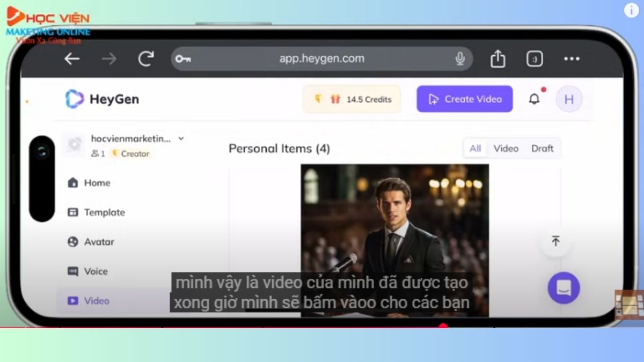Click the HeyGen logo
The height and width of the screenshot is (362, 644).
(x=102, y=99)
